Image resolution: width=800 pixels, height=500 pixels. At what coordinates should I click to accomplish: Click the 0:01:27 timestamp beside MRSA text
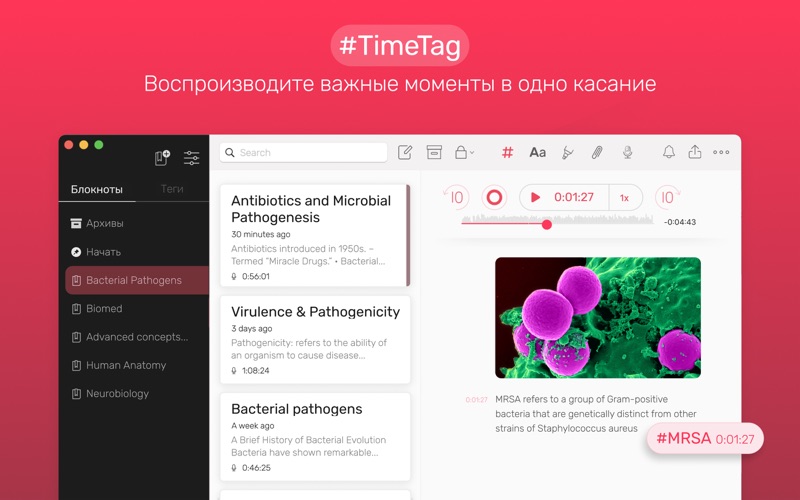tap(476, 399)
